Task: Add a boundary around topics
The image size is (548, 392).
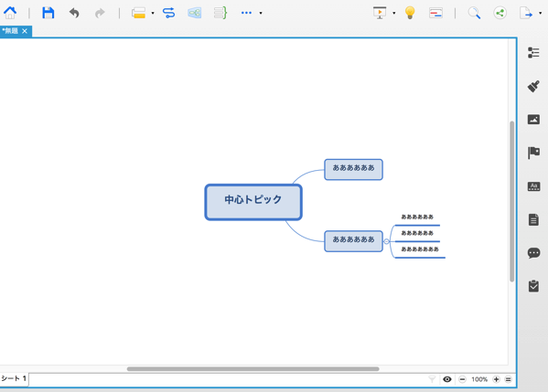Action: pyautogui.click(x=194, y=13)
